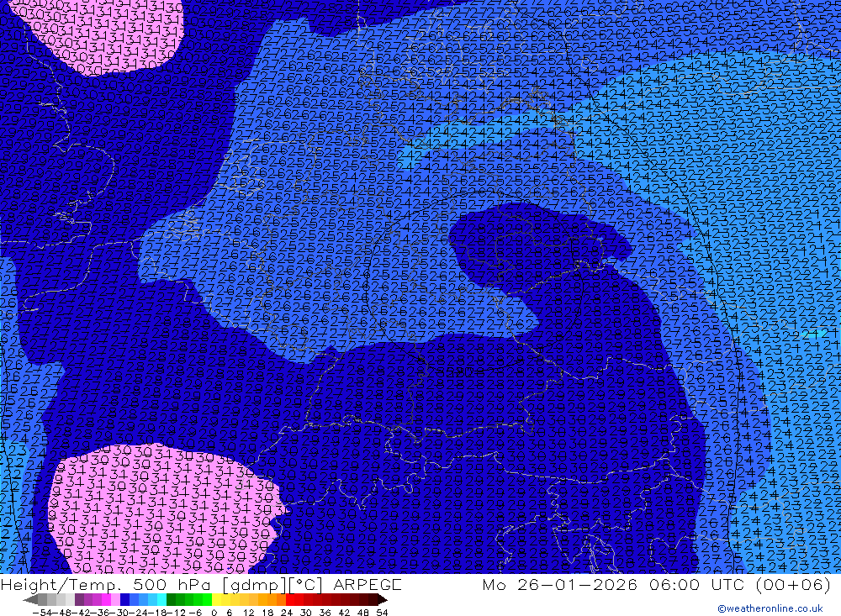841x616 pixels.
Task: Select the yellow 0 °C legend swatch
Action: [x=216, y=600]
